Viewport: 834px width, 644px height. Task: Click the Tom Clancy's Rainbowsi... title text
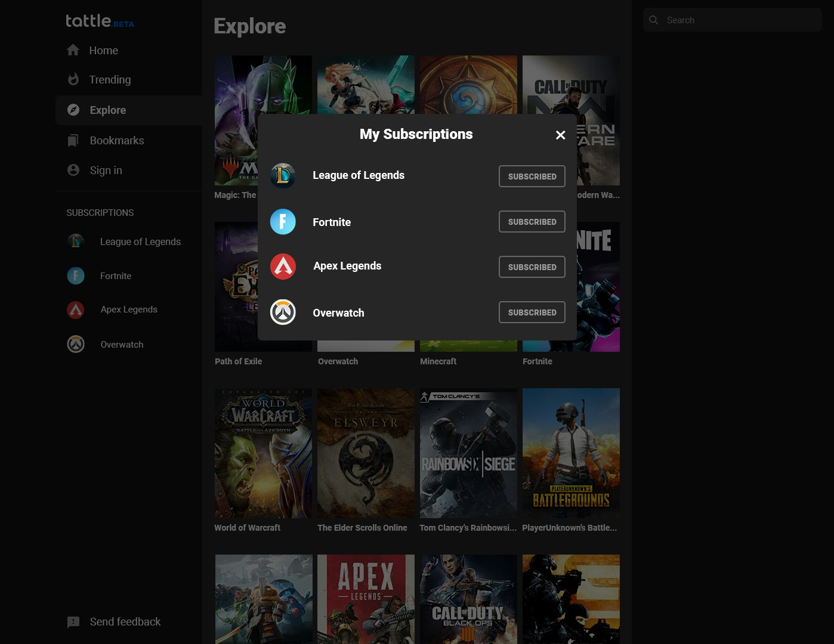468,528
